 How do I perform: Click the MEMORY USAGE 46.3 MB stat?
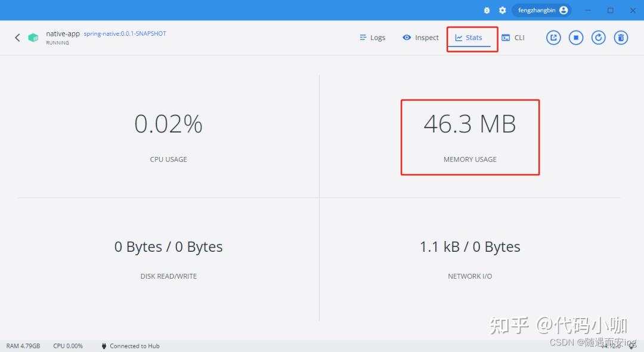pos(470,123)
